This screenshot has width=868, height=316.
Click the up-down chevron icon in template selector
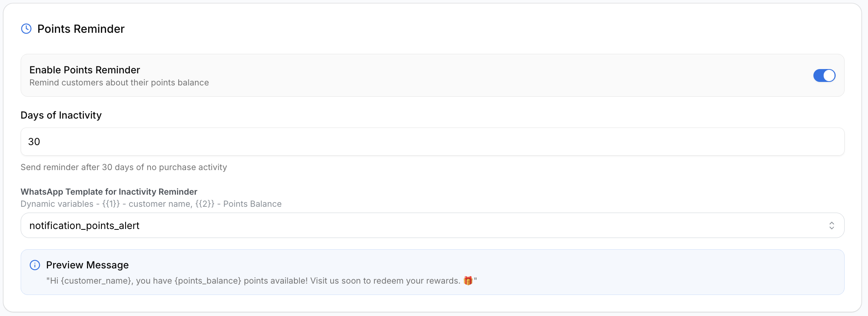(831, 225)
